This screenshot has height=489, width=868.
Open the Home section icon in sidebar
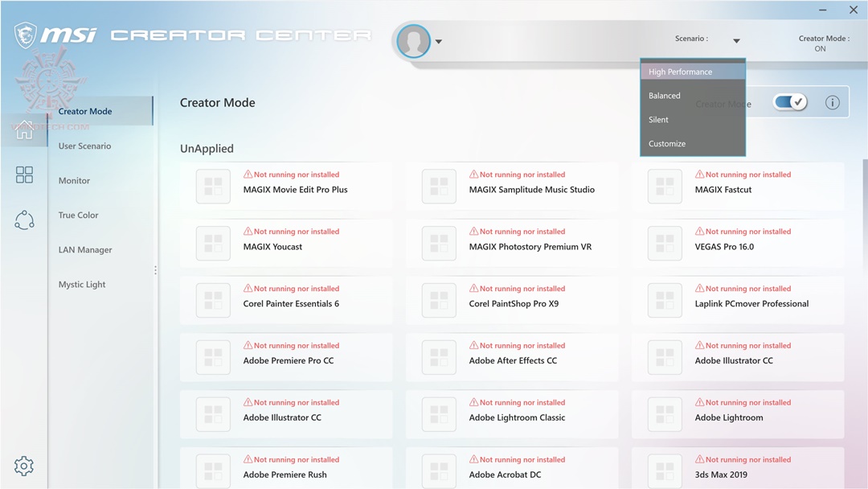(24, 129)
